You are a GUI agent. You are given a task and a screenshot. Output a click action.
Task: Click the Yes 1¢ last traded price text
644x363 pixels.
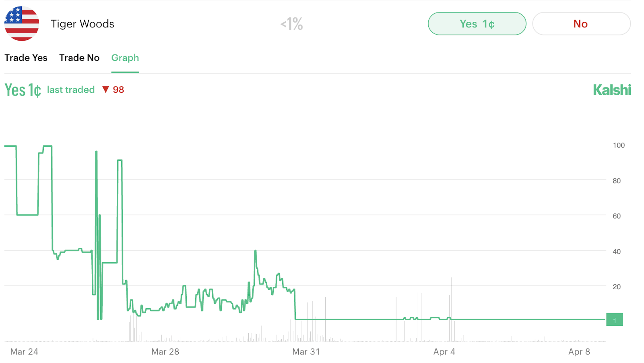point(23,90)
